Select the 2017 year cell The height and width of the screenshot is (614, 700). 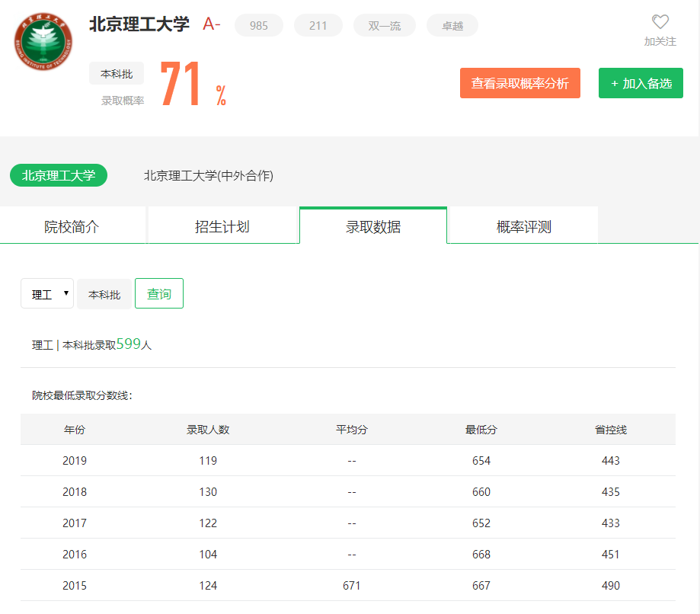pos(75,523)
